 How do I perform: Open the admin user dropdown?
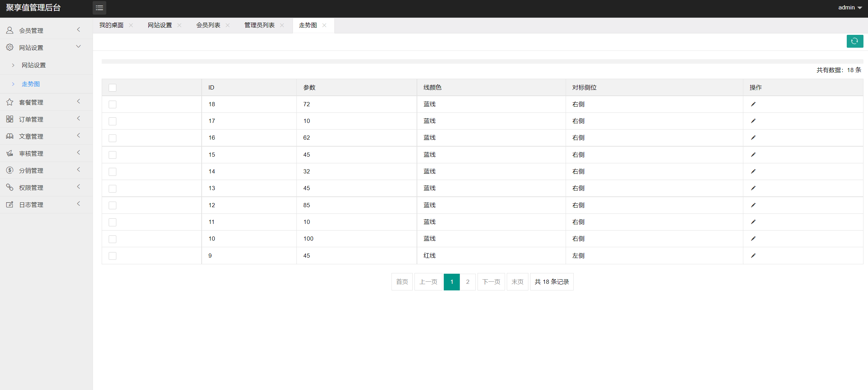[x=850, y=8]
